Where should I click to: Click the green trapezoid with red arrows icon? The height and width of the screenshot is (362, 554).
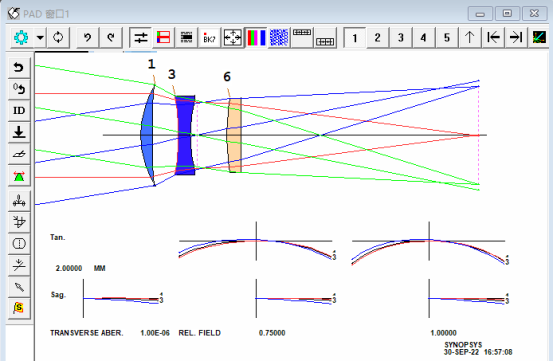(x=19, y=176)
